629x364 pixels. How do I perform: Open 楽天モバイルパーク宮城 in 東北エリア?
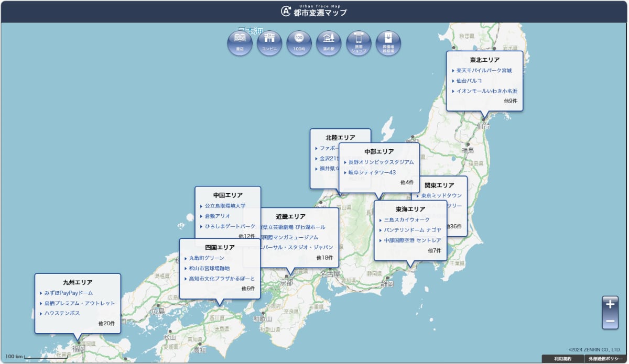pos(484,70)
